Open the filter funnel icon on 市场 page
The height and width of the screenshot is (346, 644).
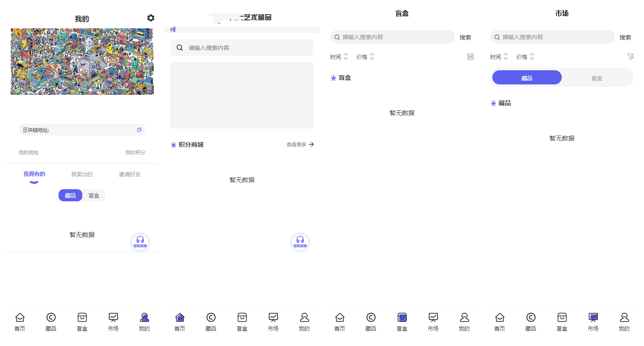[631, 57]
